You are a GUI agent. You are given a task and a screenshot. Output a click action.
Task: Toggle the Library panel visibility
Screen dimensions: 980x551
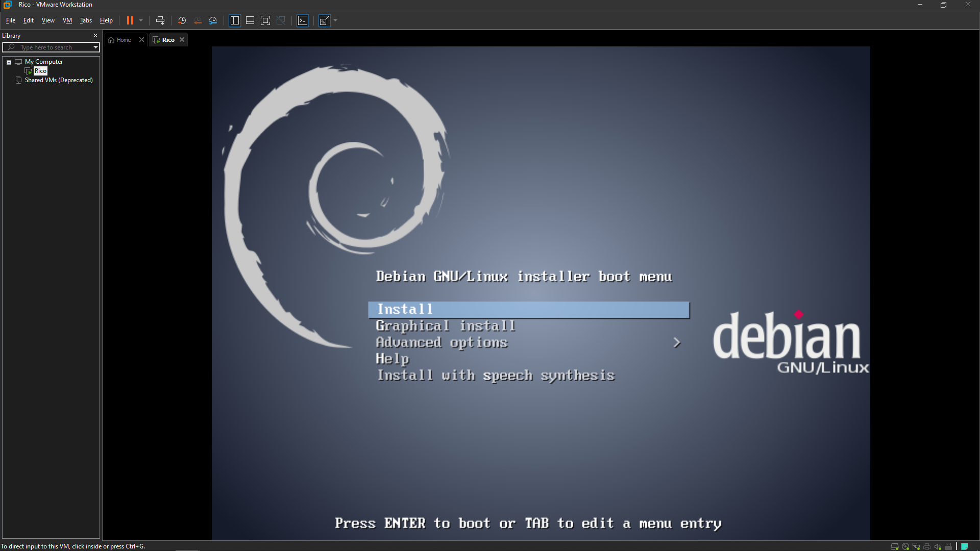234,20
